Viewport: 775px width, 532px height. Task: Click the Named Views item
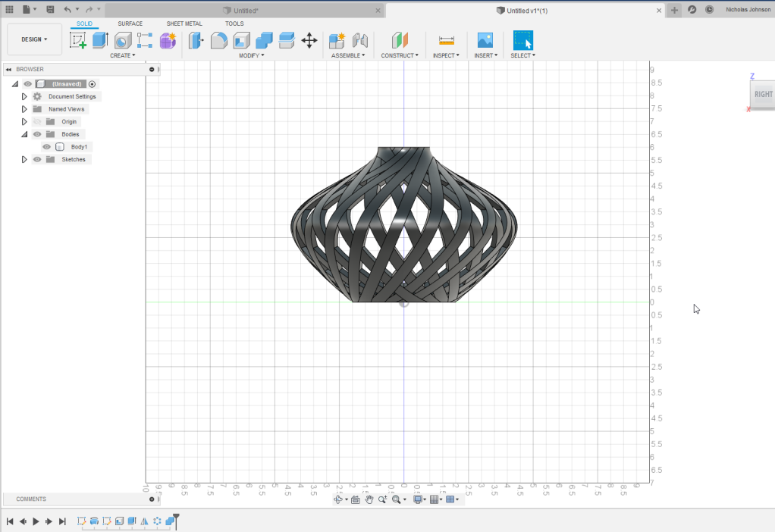coord(66,109)
